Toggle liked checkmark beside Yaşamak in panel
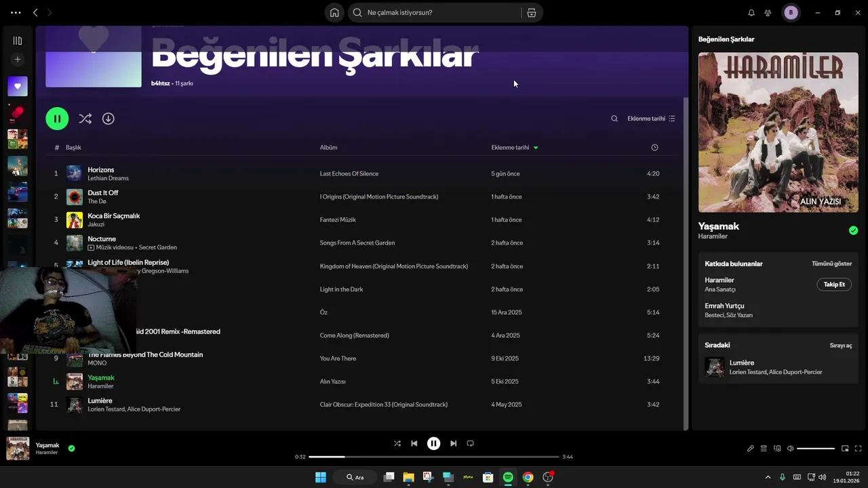868x488 pixels. pos(853,230)
